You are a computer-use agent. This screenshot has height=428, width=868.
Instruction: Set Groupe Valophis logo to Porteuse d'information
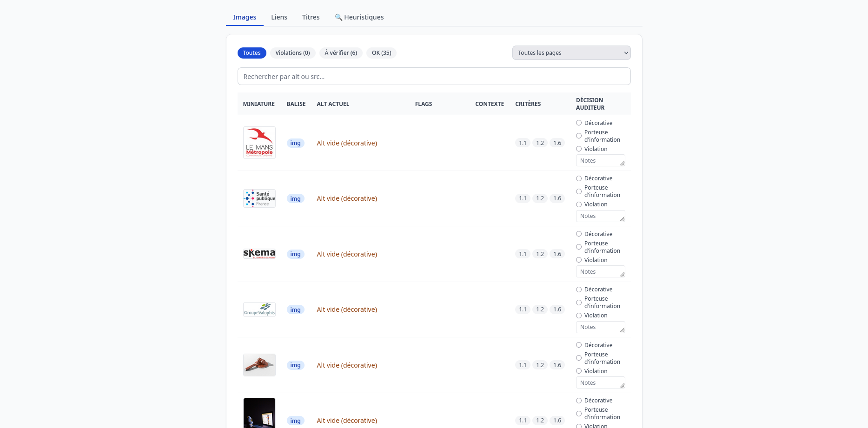(x=579, y=303)
